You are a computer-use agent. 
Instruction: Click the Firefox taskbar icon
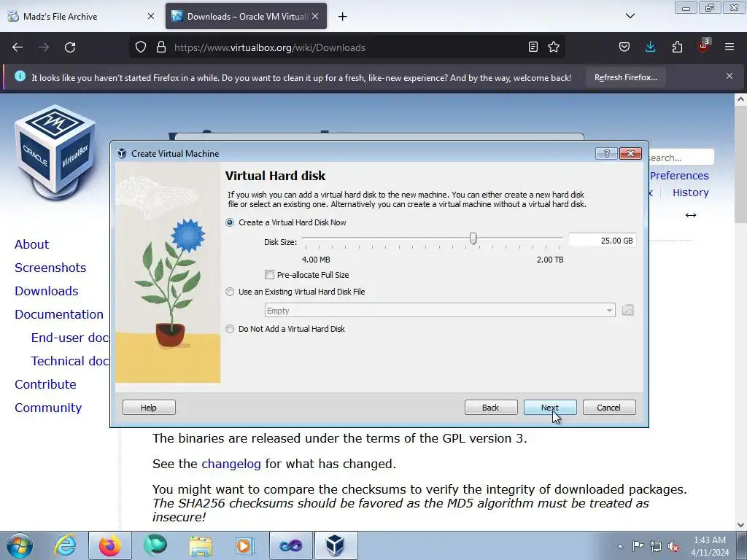110,545
